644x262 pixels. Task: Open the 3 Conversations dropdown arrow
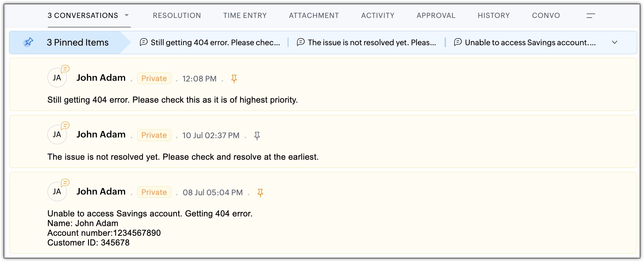pos(126,15)
